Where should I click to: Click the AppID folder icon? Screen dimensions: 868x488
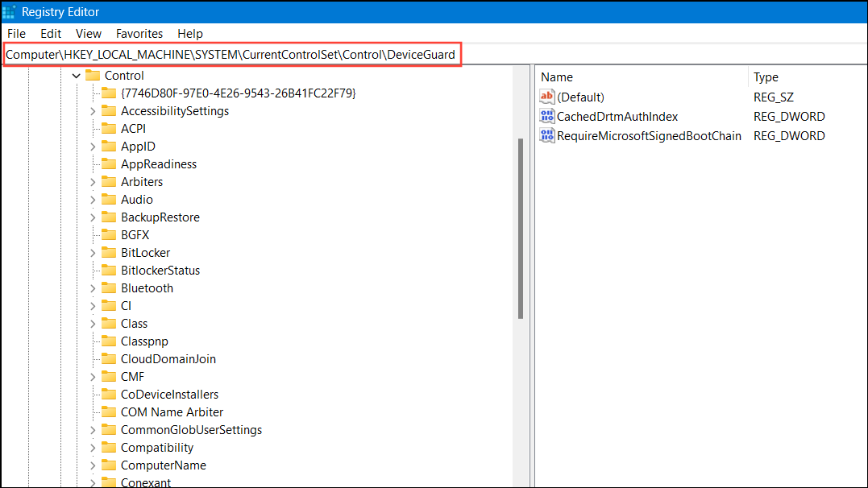(109, 146)
